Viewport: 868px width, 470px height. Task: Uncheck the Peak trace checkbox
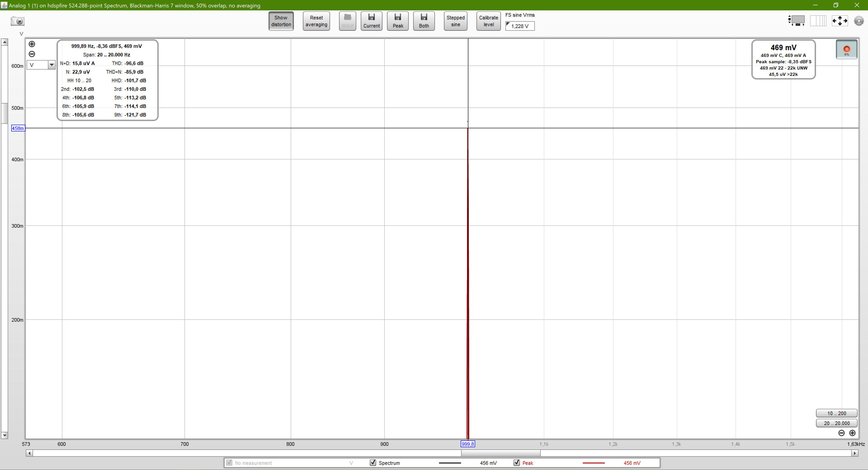517,463
